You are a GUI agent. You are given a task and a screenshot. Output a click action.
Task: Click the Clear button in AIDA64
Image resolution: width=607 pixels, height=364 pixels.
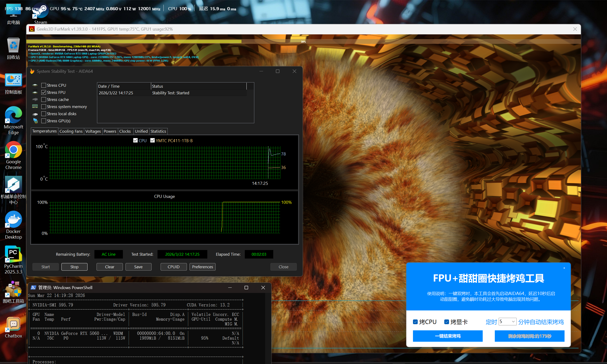[x=110, y=267]
